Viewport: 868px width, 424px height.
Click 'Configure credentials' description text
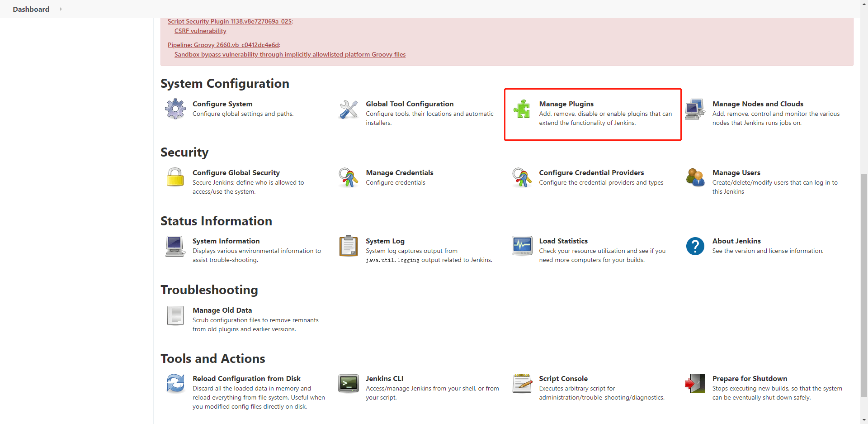396,183
